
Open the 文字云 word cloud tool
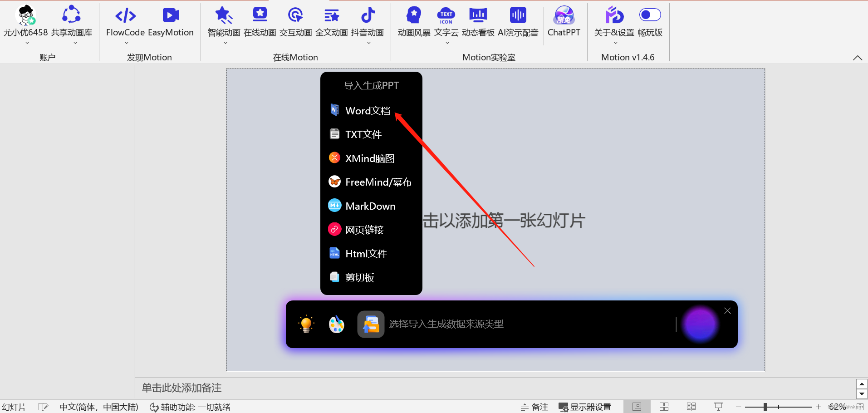(446, 21)
